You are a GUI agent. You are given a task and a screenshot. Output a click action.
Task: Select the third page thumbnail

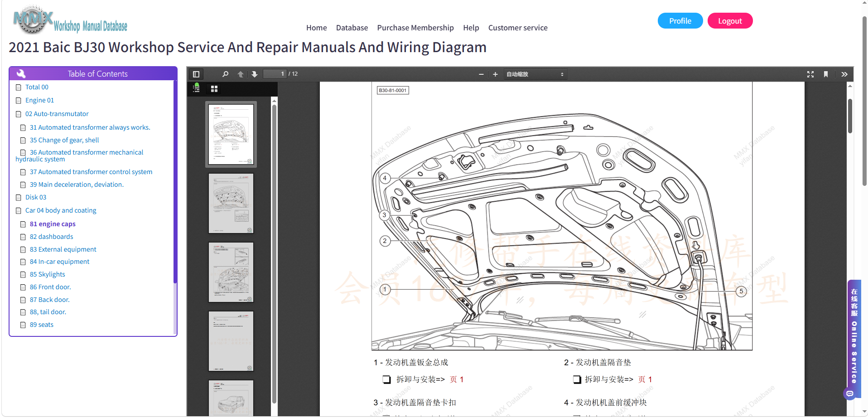(231, 272)
